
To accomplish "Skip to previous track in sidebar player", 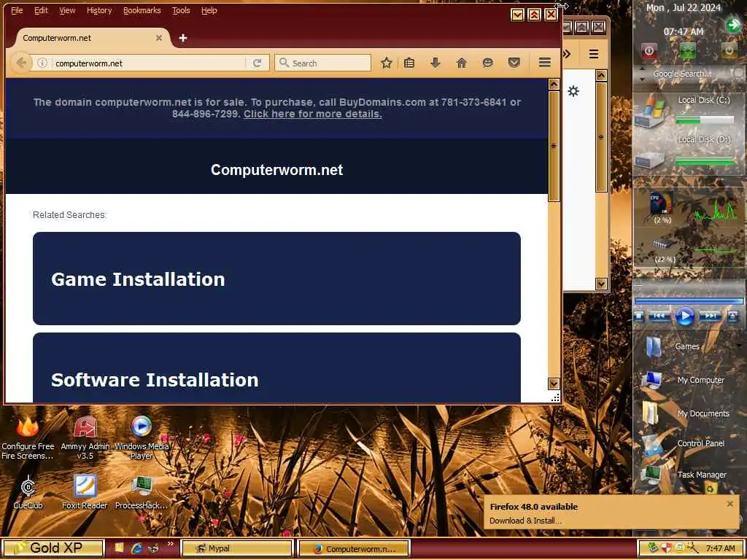I will coord(659,316).
